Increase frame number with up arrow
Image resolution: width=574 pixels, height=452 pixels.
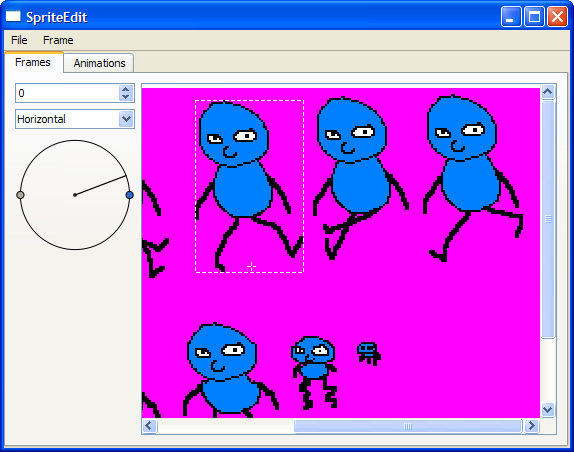pos(126,89)
